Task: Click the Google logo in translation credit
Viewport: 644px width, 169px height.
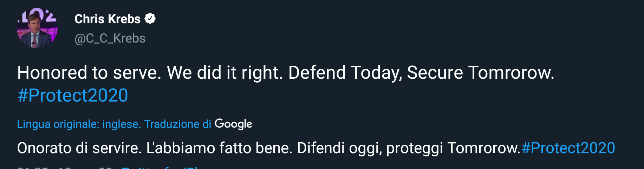Action: coord(233,124)
